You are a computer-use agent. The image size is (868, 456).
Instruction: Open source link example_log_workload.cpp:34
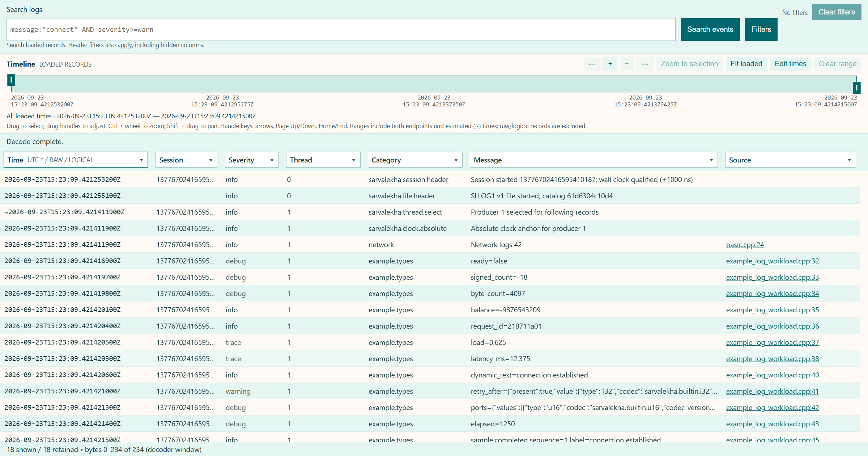click(x=772, y=294)
